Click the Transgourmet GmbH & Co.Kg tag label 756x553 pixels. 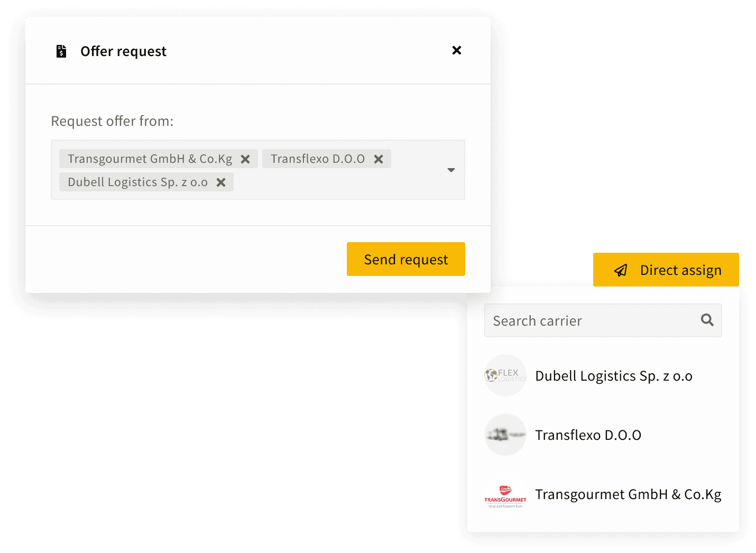[x=150, y=159]
